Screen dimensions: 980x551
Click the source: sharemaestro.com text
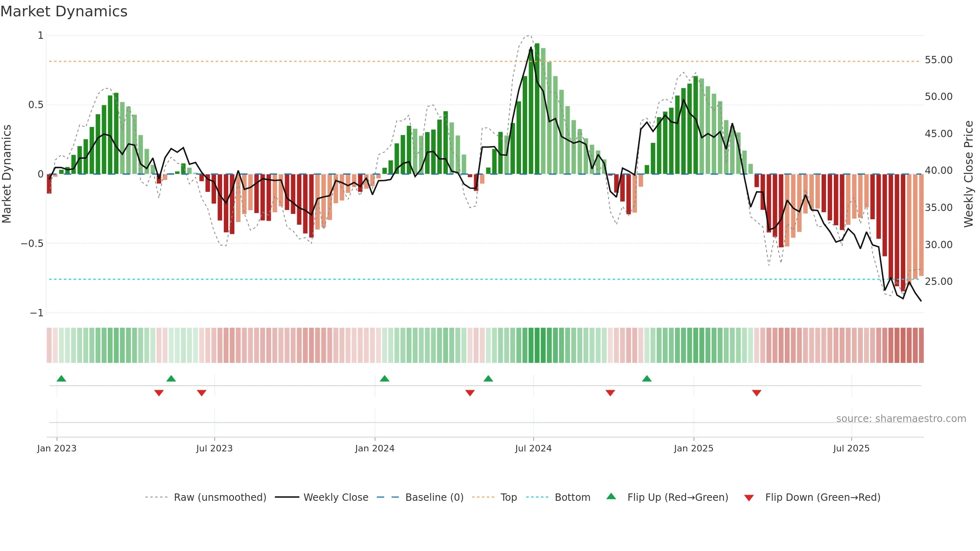901,418
